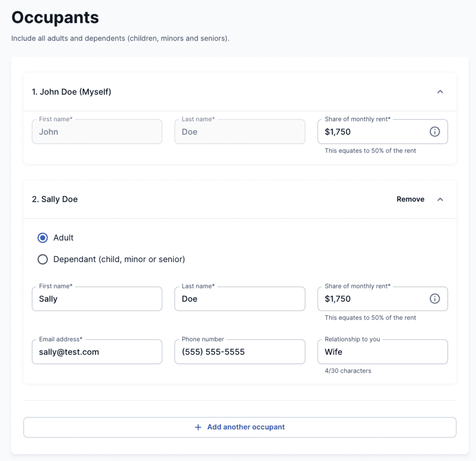Click John's disabled First name field

coord(97,132)
